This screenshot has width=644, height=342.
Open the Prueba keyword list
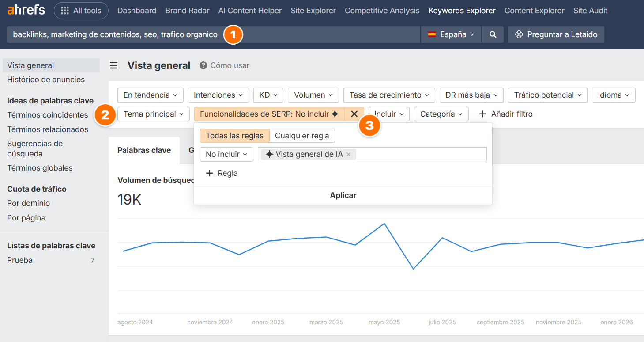[x=20, y=260]
